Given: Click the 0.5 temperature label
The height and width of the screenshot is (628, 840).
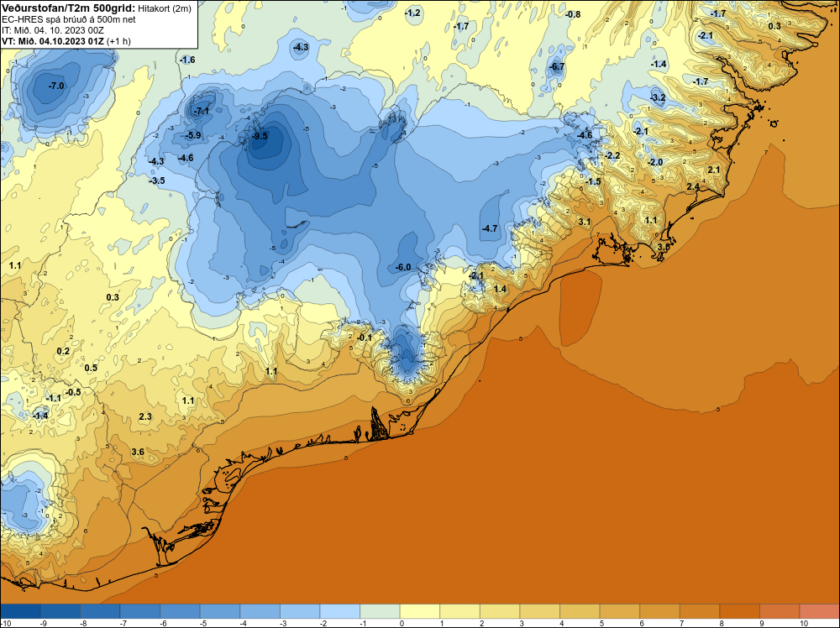Looking at the screenshot, I should click(x=91, y=369).
